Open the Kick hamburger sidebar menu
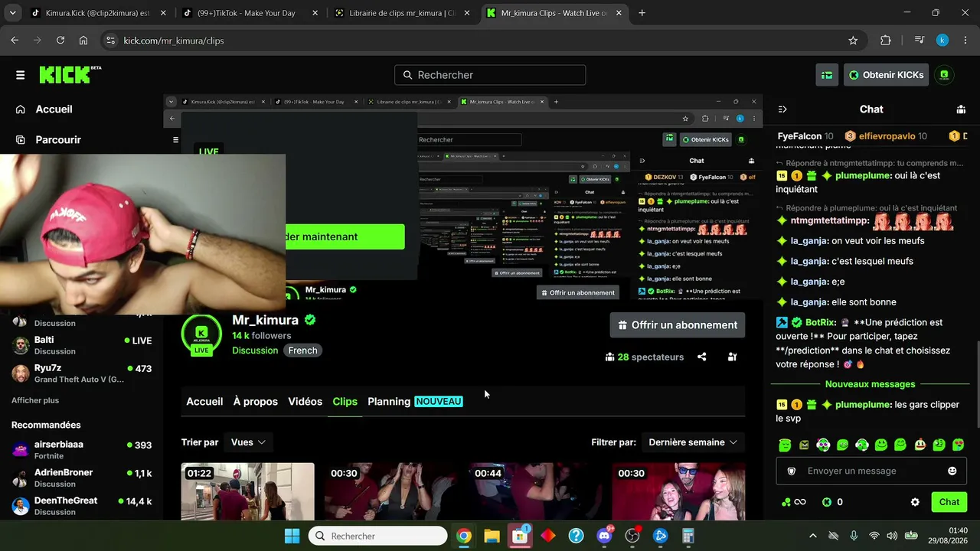 pyautogui.click(x=20, y=75)
